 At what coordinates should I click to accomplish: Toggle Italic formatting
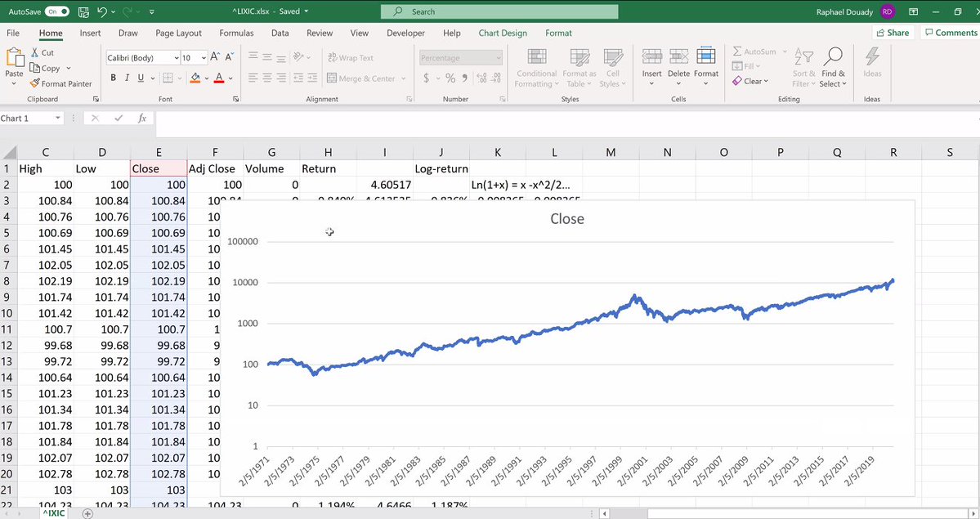point(127,78)
